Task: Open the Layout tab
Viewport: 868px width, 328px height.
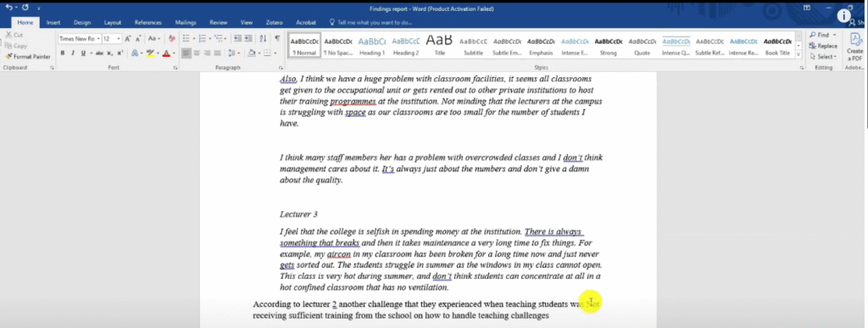Action: 113,23
